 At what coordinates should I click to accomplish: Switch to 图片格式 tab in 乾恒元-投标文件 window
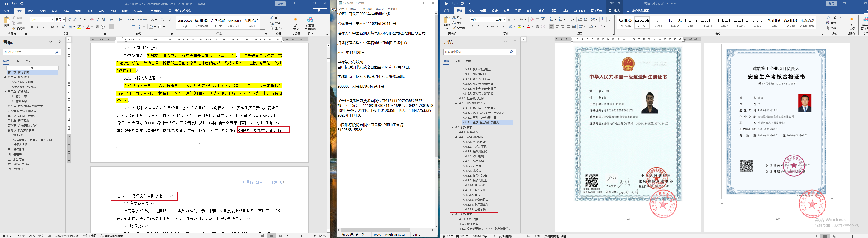pyautogui.click(x=614, y=11)
